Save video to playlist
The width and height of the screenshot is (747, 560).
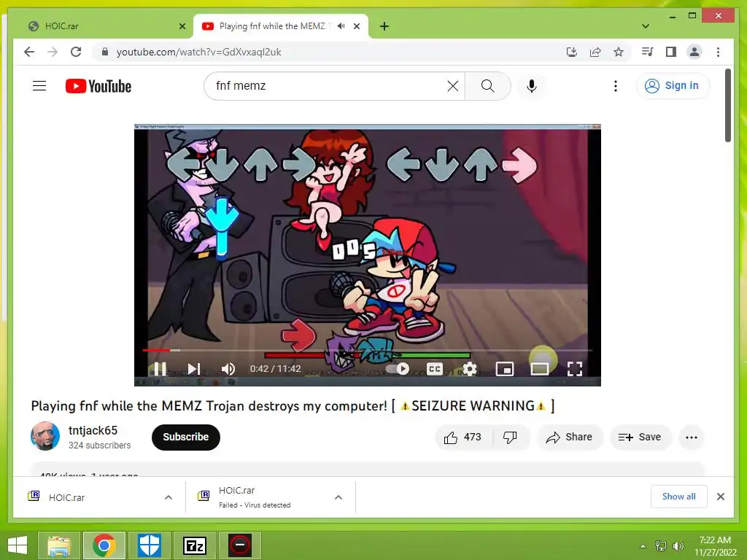[x=640, y=437]
